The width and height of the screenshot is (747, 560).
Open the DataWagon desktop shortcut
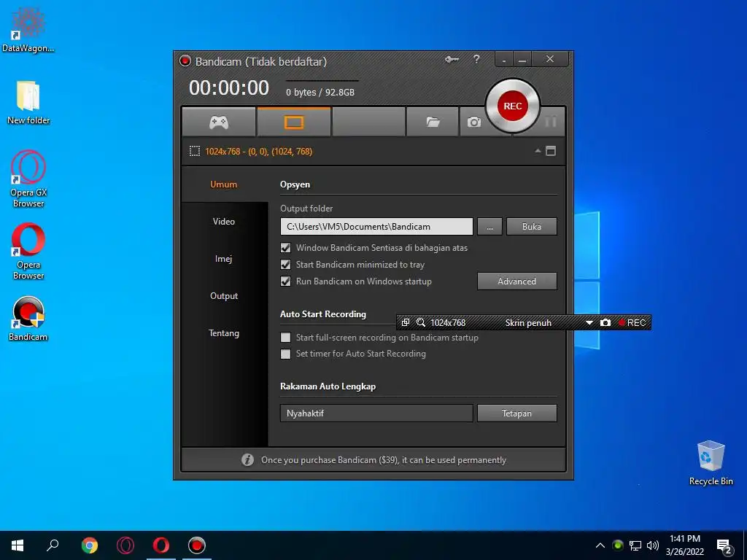tap(28, 28)
